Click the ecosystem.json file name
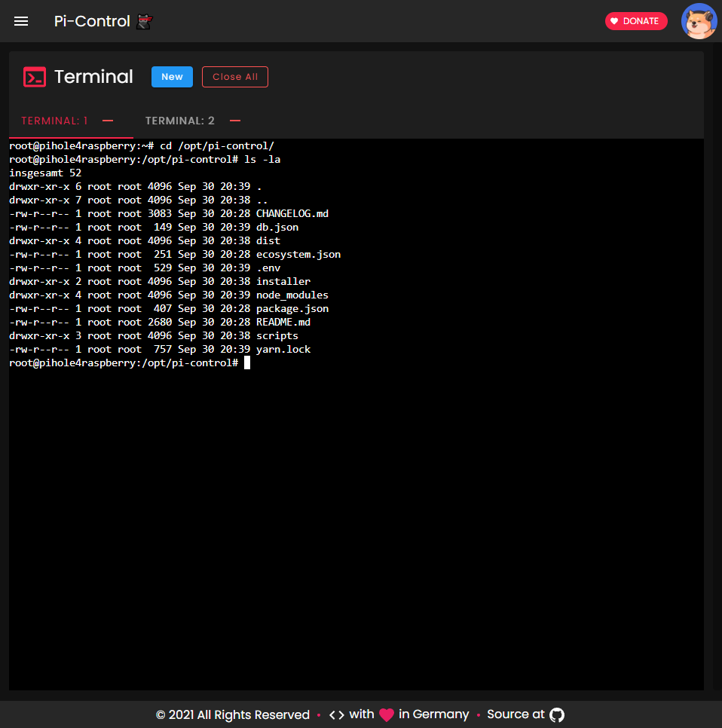Image resolution: width=722 pixels, height=728 pixels. point(298,255)
